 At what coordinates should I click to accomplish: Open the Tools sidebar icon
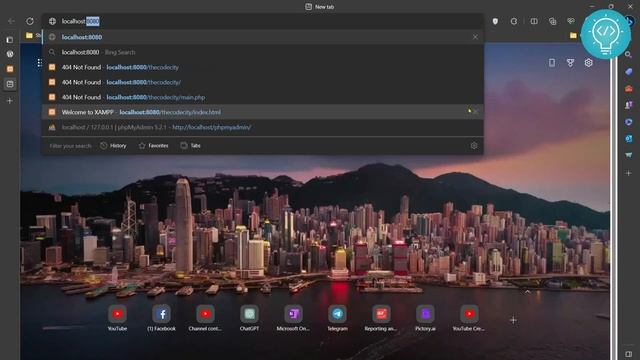pos(629,89)
